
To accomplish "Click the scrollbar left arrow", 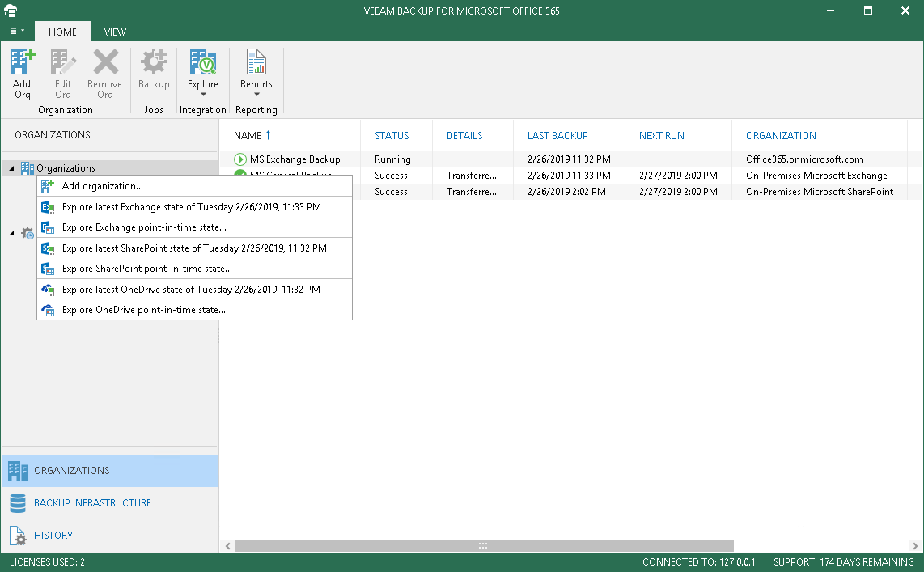I will 228,546.
